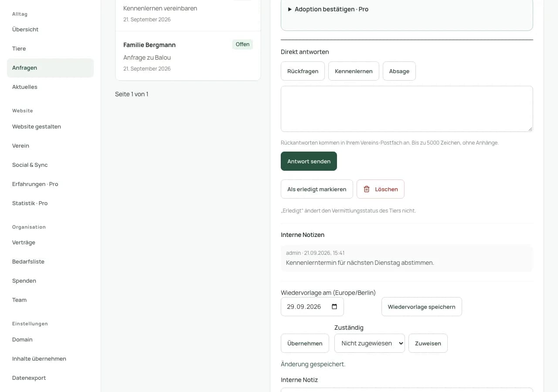This screenshot has height=392, width=558.
Task: Click the Anfrage zu Balou text
Action: point(147,57)
